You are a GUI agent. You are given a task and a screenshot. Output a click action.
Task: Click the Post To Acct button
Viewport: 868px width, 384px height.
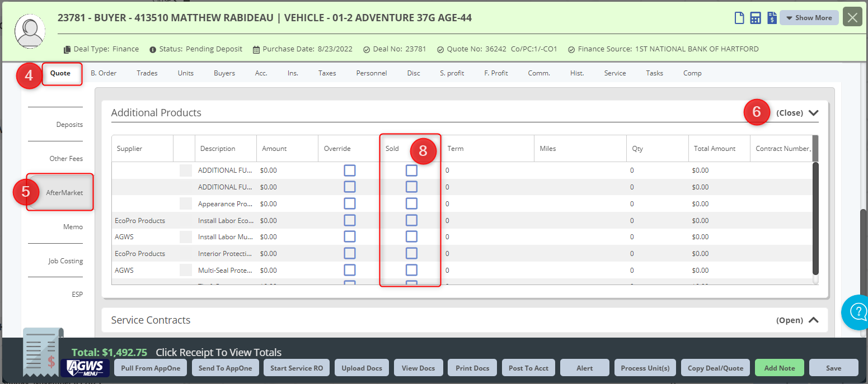tap(528, 367)
